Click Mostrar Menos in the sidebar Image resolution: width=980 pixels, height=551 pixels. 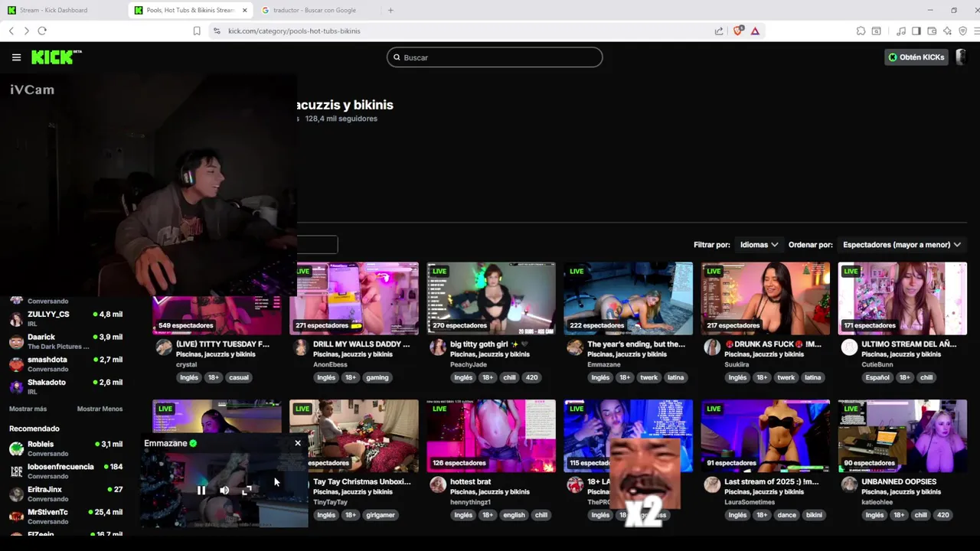pos(100,409)
